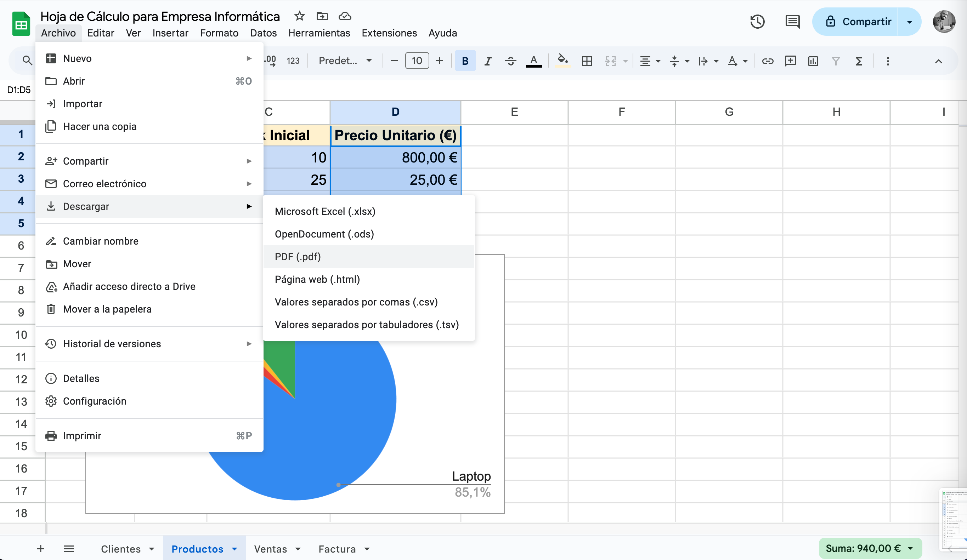Viewport: 967px width, 560px height.
Task: Toggle bold formatting button
Action: pyautogui.click(x=465, y=61)
